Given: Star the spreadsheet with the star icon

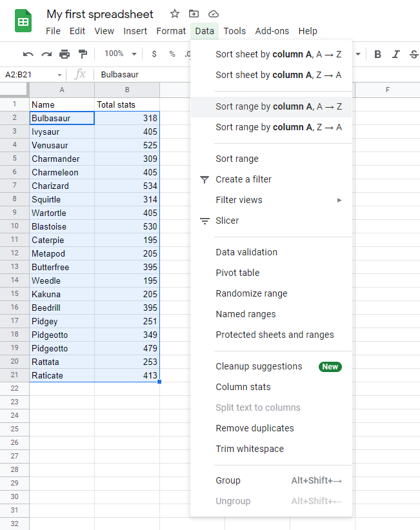Looking at the screenshot, I should coord(175,14).
